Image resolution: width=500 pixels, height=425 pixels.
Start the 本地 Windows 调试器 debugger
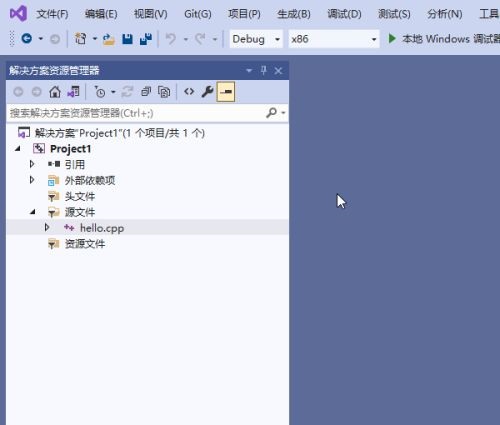(444, 39)
